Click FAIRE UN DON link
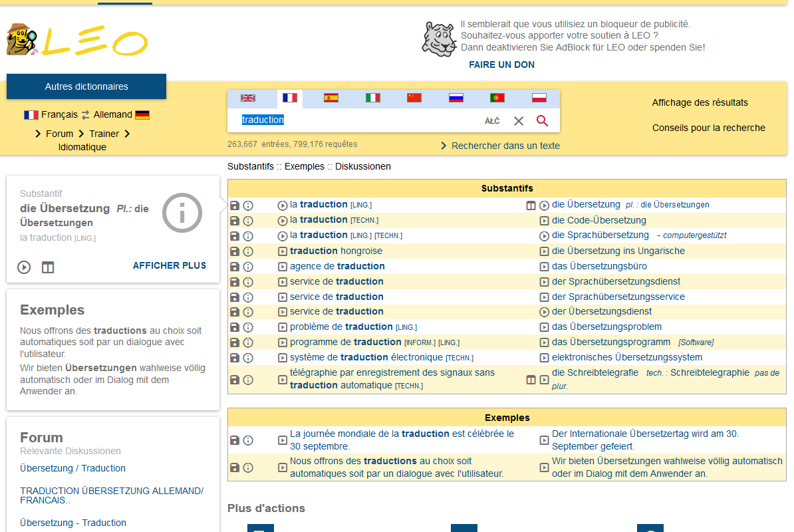 pyautogui.click(x=501, y=65)
